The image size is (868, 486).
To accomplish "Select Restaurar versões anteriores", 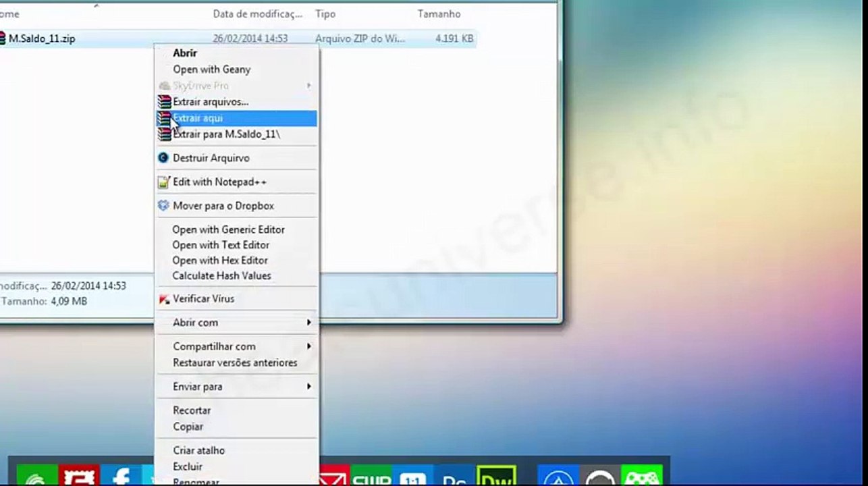I will [x=236, y=362].
